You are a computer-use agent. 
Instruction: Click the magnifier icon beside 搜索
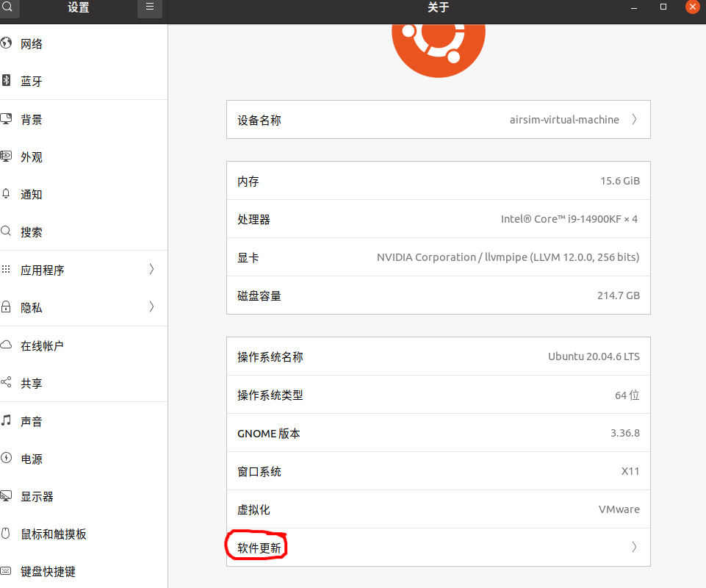tap(6, 231)
